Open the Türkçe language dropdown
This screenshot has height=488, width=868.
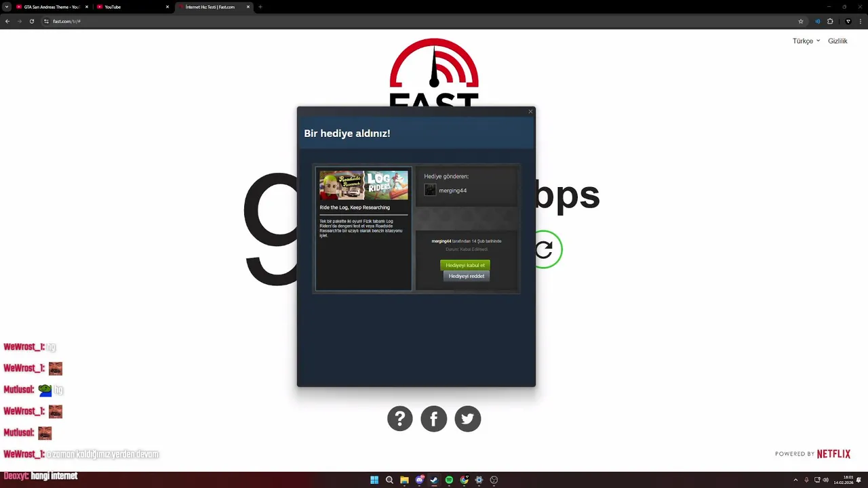(x=806, y=41)
